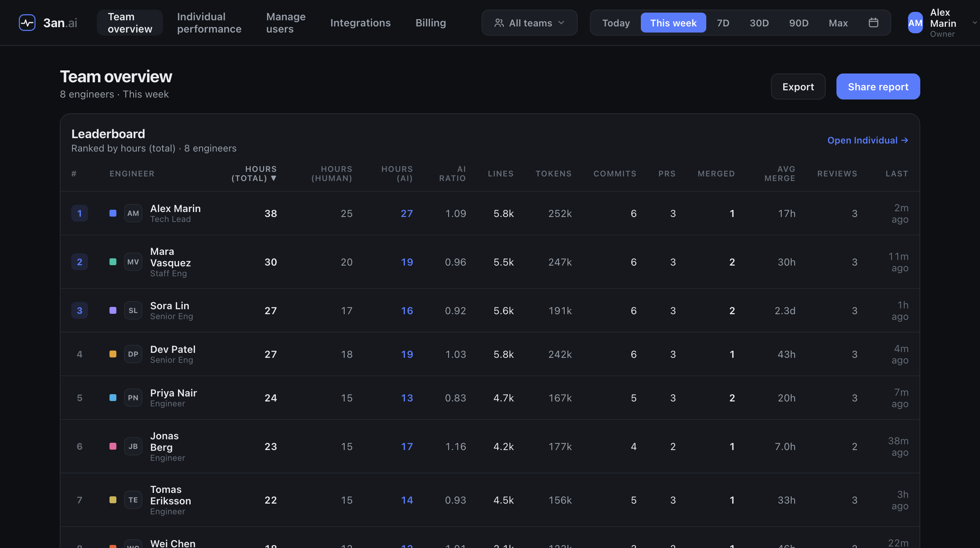Open Dev Patel's engineer row name
The width and height of the screenshot is (980, 548).
(x=173, y=349)
